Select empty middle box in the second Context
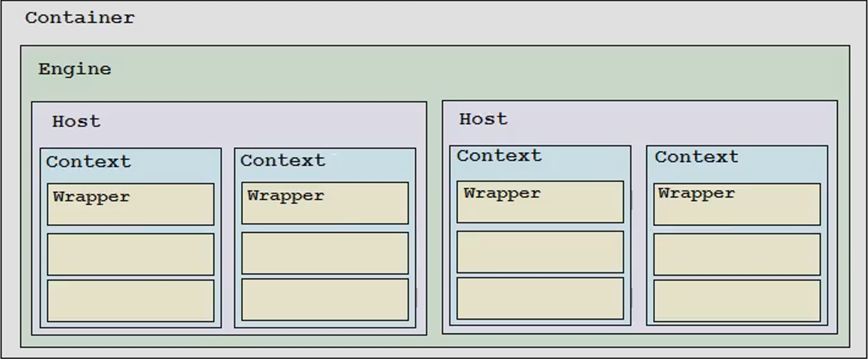This screenshot has width=868, height=359. pos(325,253)
